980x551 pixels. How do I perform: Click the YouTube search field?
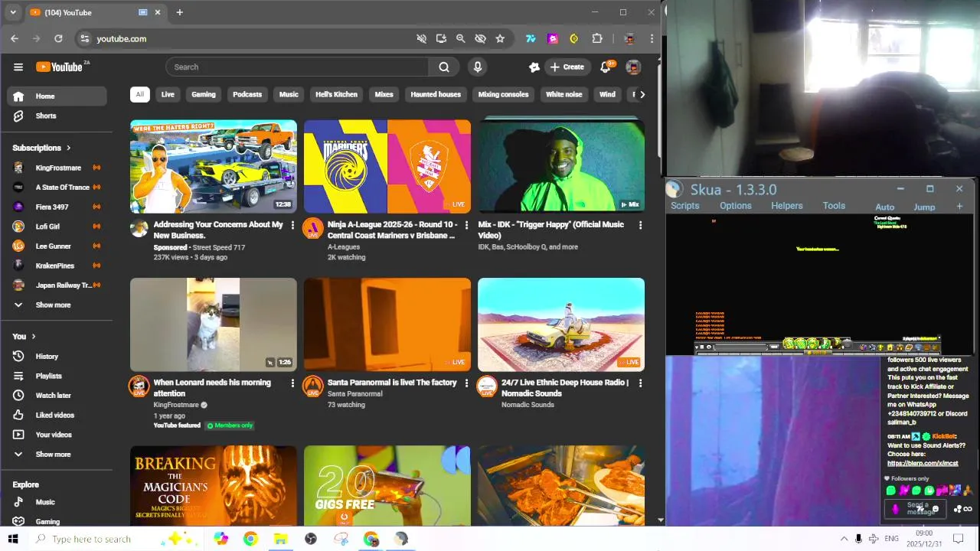297,67
